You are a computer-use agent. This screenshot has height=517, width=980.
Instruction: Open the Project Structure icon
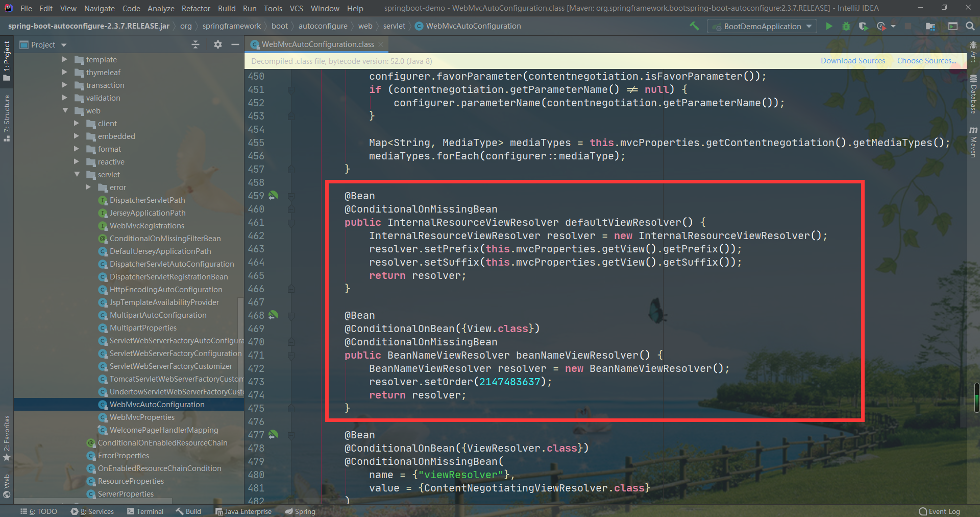[x=930, y=26]
